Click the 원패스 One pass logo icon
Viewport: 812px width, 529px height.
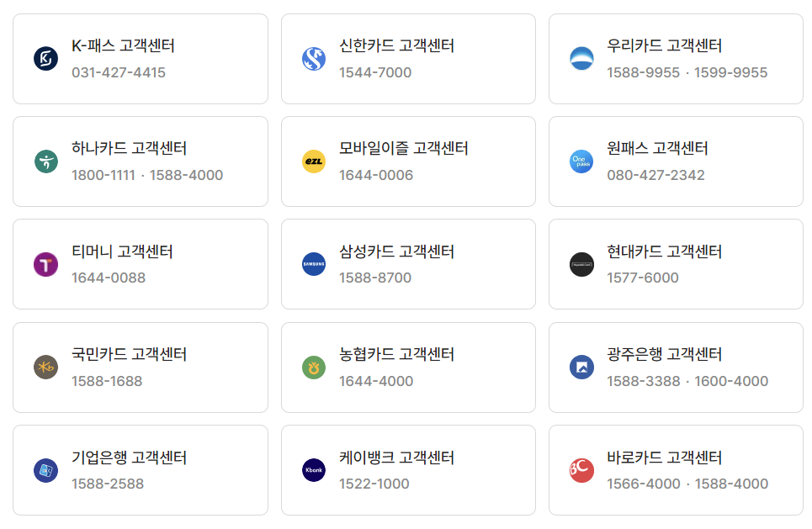click(581, 161)
